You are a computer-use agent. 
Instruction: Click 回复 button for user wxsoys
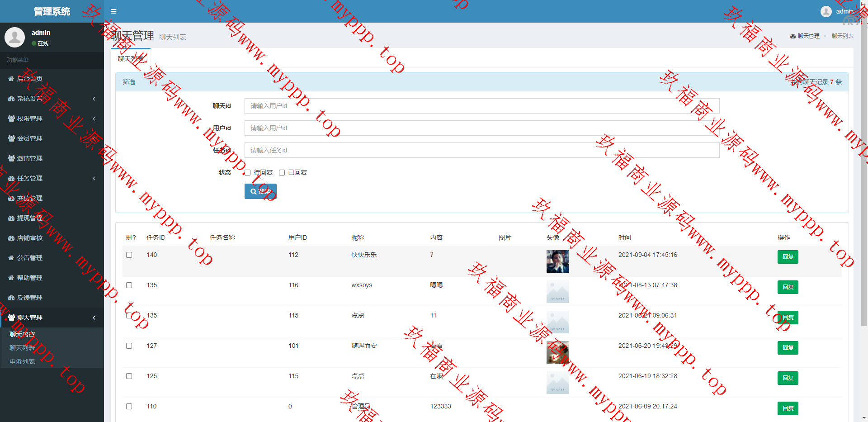point(788,287)
